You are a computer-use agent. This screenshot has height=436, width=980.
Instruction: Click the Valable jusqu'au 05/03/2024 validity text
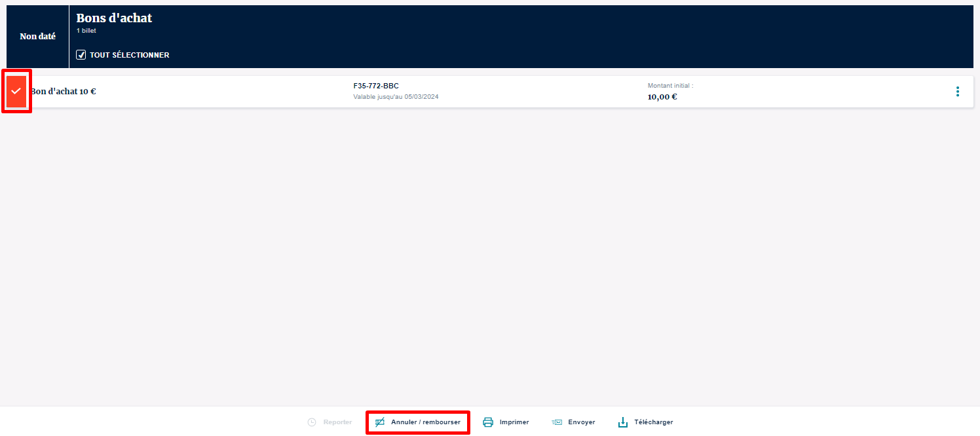[x=396, y=97]
